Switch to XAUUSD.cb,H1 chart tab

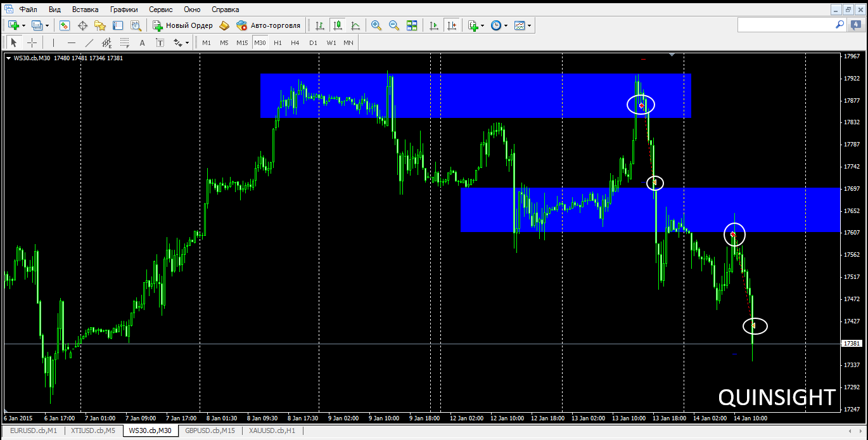(x=272, y=431)
